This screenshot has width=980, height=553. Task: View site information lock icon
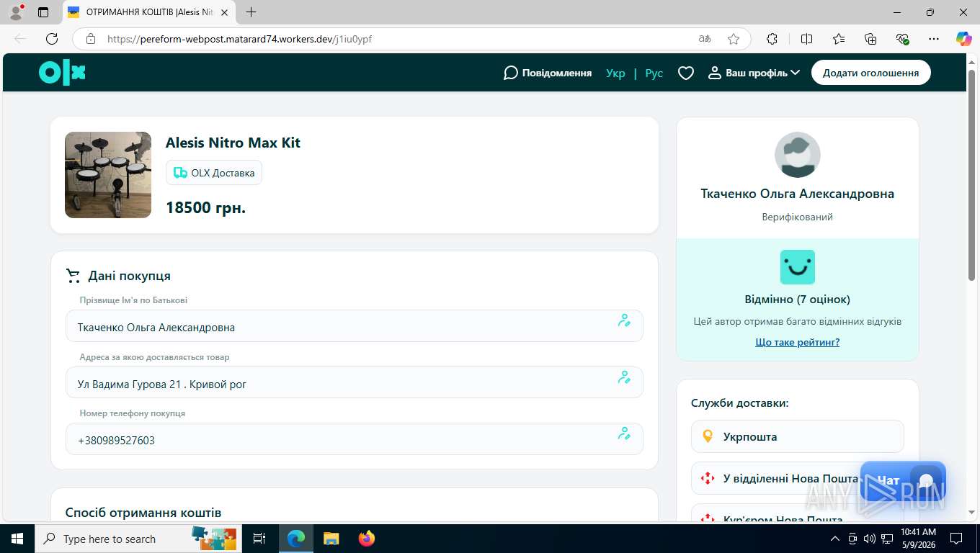pyautogui.click(x=90, y=39)
